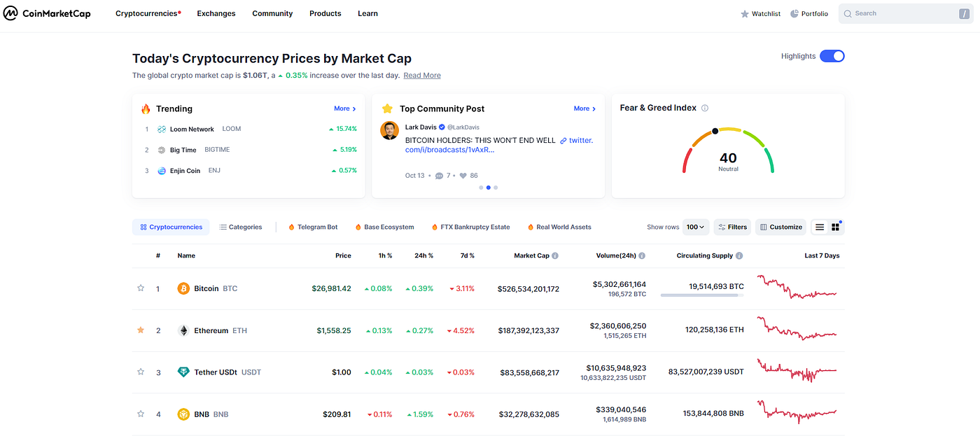Click the Tether USDt logo icon

point(183,372)
